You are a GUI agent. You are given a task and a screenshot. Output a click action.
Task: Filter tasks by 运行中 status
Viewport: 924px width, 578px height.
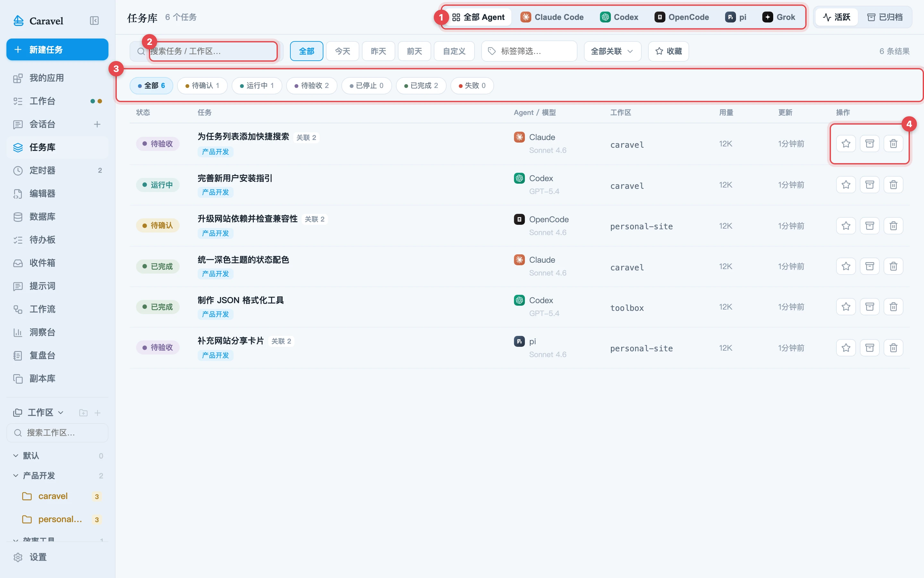pos(257,86)
